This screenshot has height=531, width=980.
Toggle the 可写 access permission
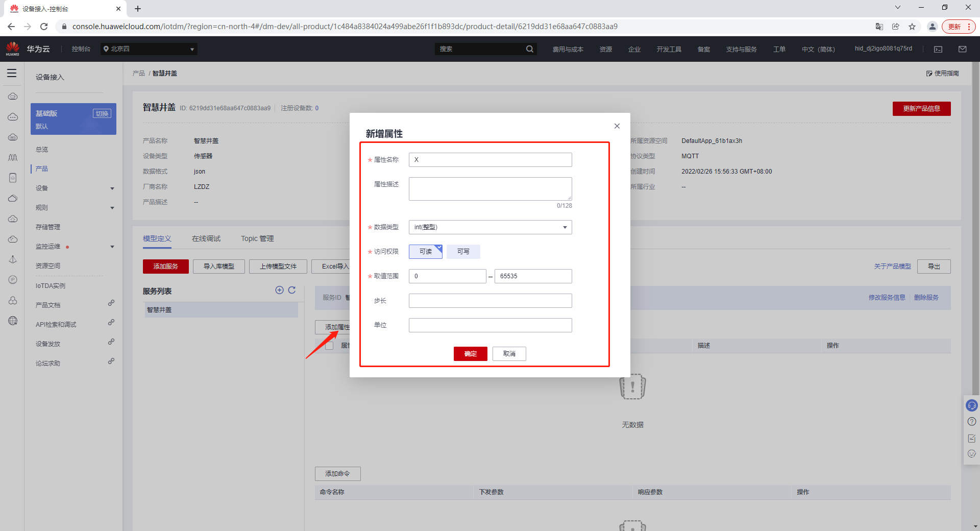pyautogui.click(x=463, y=252)
